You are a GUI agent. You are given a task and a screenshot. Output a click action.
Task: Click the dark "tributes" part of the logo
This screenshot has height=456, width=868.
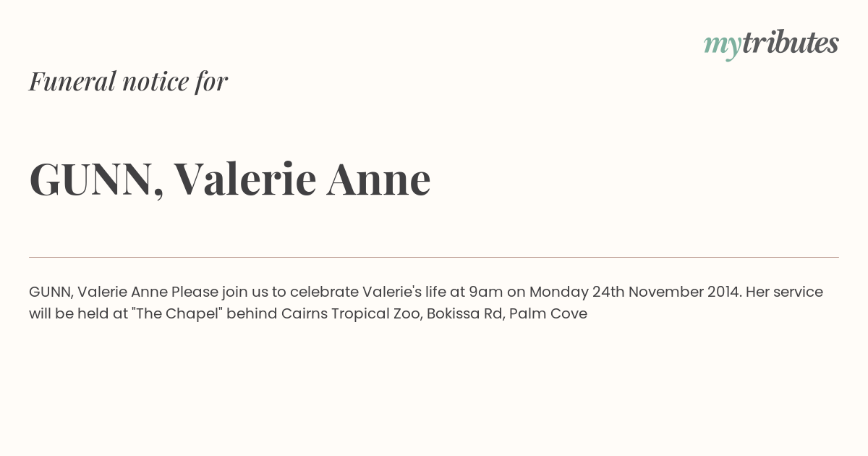790,43
